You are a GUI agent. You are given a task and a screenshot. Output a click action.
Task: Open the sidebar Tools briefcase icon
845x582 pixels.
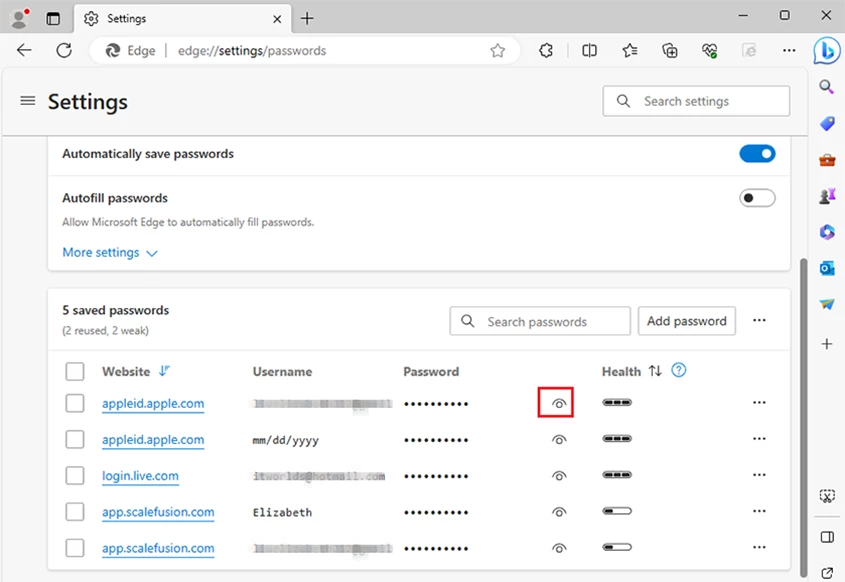[x=827, y=160]
